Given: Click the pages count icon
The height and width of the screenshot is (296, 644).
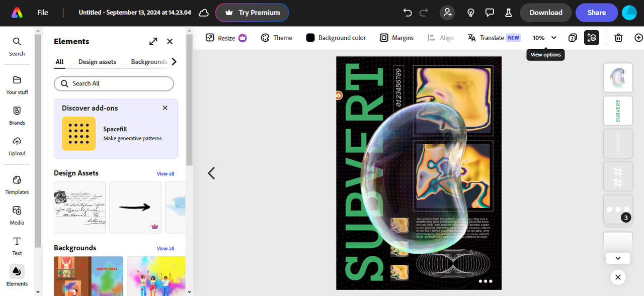Looking at the screenshot, I should (x=573, y=38).
